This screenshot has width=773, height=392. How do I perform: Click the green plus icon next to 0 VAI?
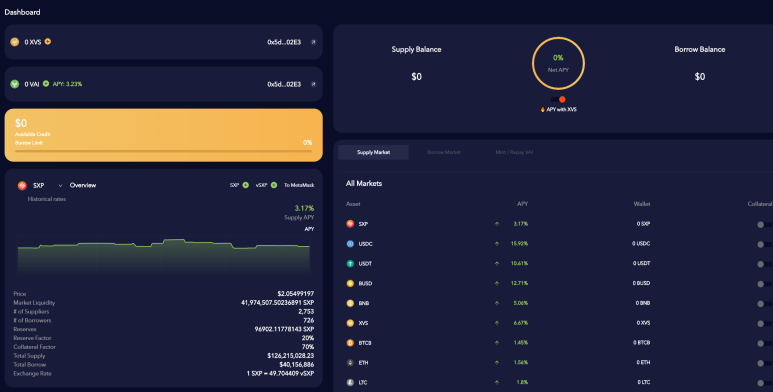(x=46, y=83)
